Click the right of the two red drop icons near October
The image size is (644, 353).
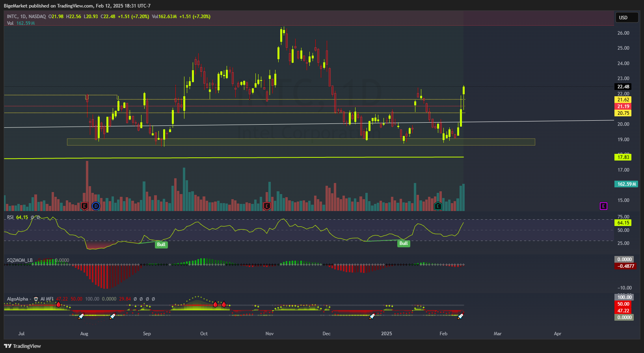click(x=224, y=304)
